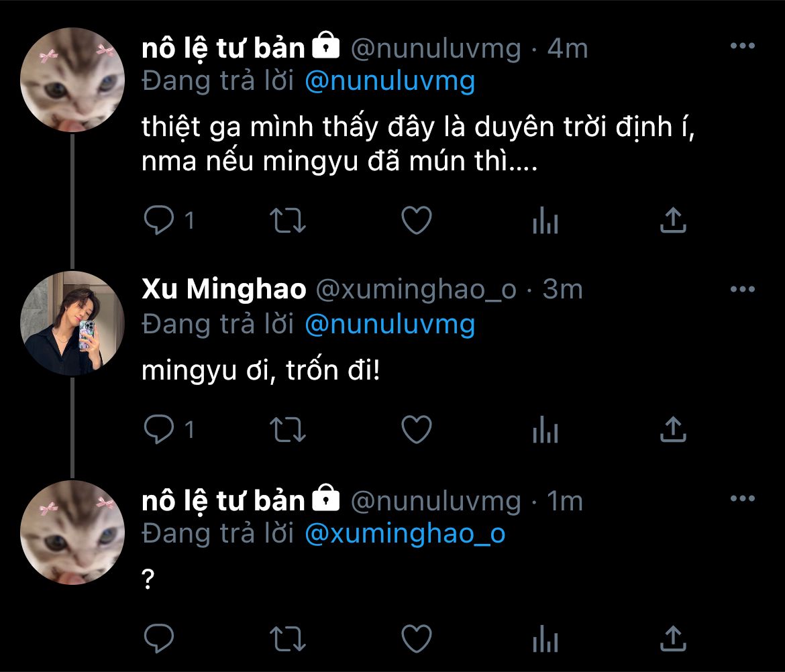View analytics on Xu Minghao's tweet
Image resolution: width=785 pixels, height=672 pixels.
click(x=545, y=429)
